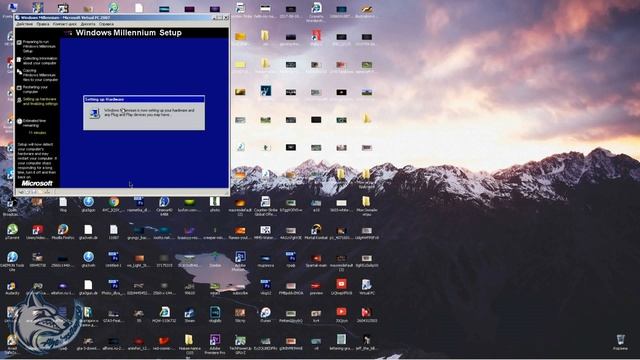Open the Справка menu in Virtual PC
Image resolution: width=640 pixels, height=360 pixels.
coord(106,24)
